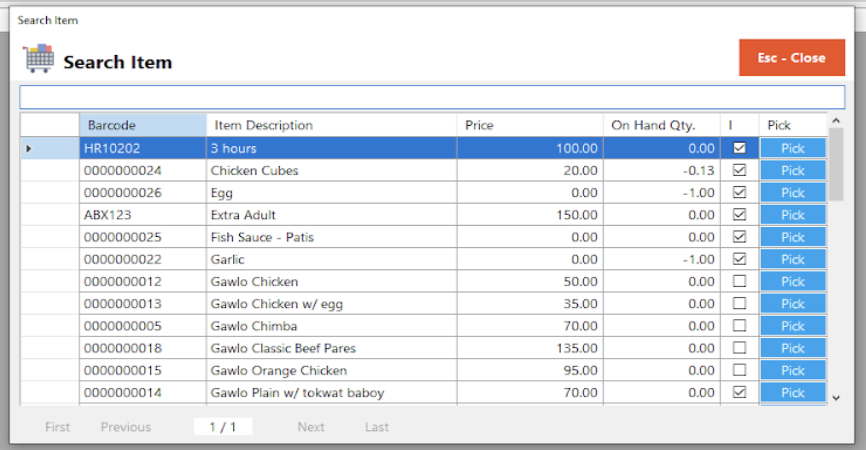Click the shopping cart Search Item icon

[x=39, y=59]
